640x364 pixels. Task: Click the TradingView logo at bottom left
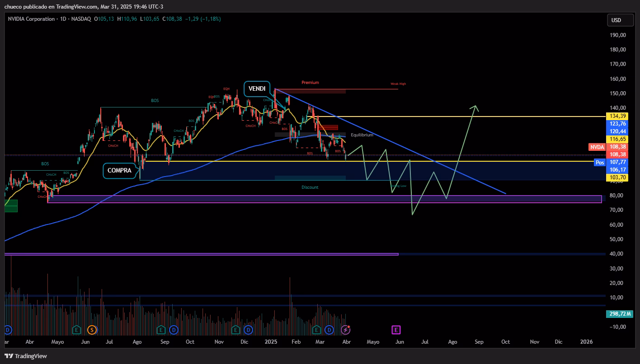pos(26,356)
